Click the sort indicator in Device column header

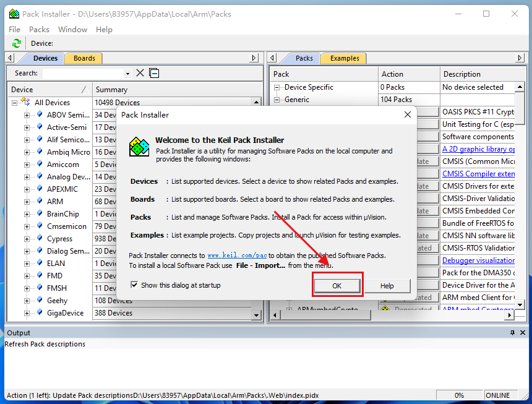[x=85, y=90]
